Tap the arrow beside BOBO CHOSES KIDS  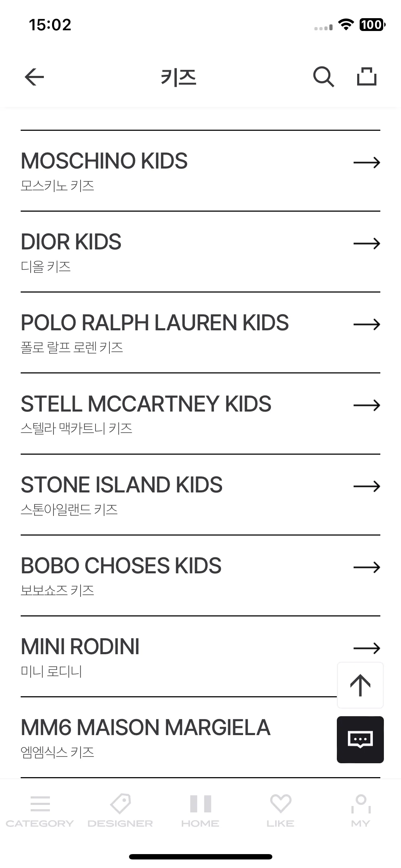[x=367, y=567]
